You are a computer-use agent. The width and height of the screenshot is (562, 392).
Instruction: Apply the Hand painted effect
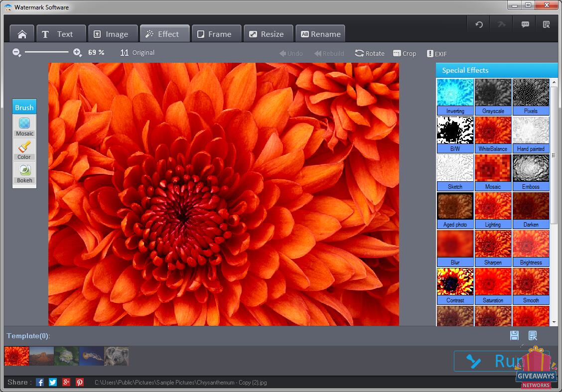[x=531, y=134]
